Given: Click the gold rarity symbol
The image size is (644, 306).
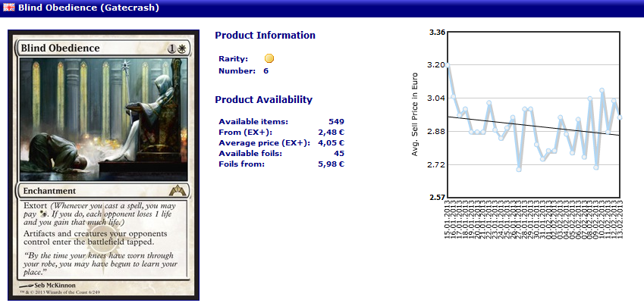Looking at the screenshot, I should point(269,58).
